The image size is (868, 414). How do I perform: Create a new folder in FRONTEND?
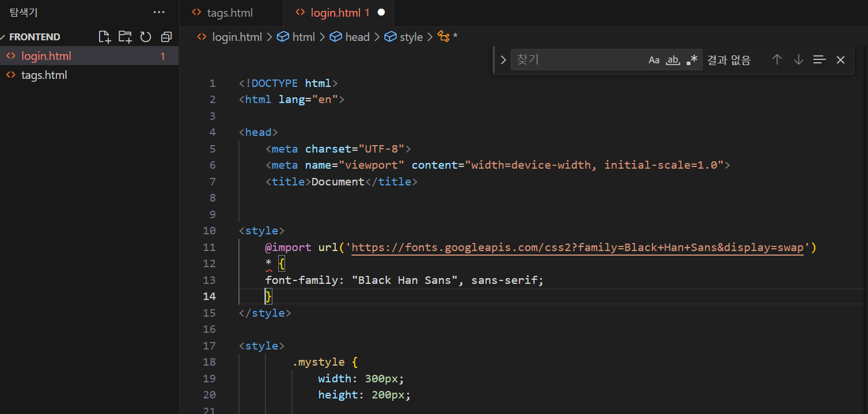tap(125, 37)
